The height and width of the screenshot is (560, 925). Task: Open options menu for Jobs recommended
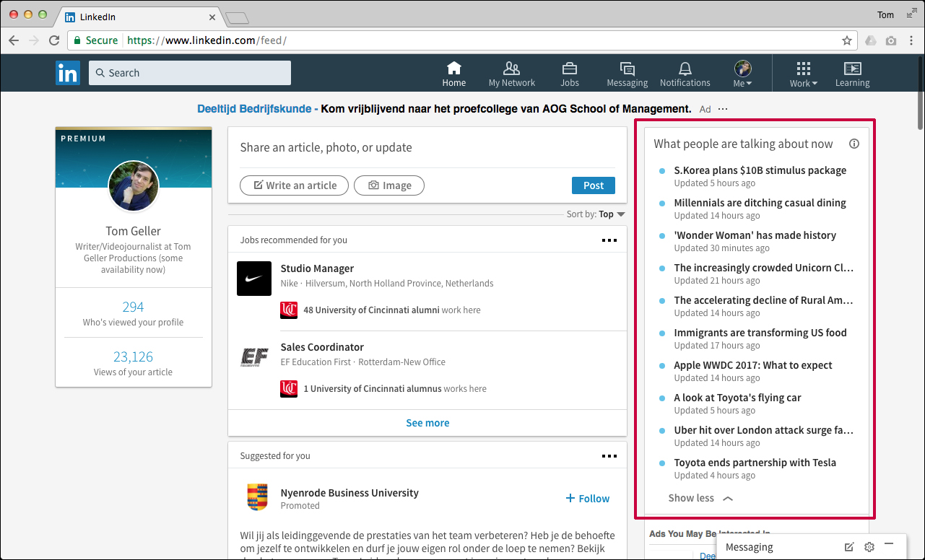coord(609,240)
